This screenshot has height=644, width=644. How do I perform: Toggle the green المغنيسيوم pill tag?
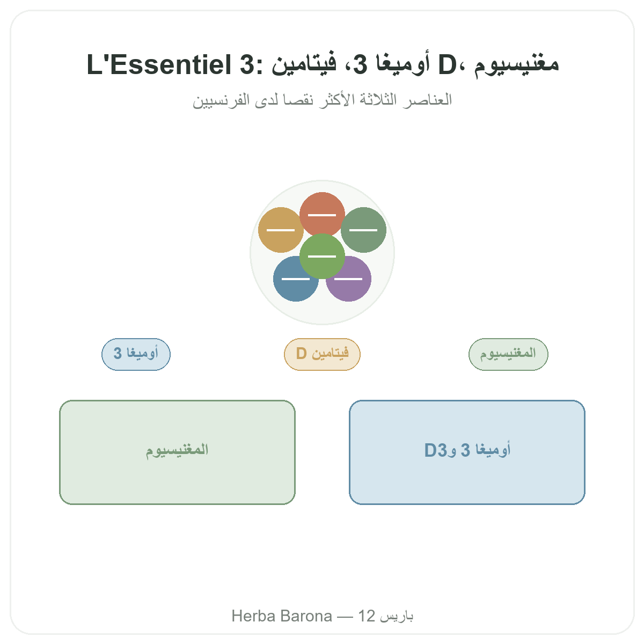tap(508, 354)
